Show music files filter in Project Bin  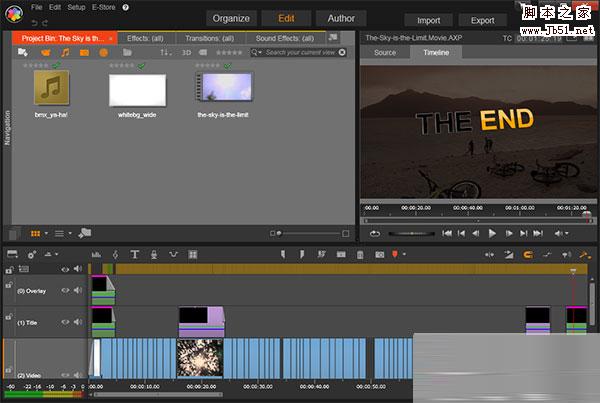tap(65, 52)
